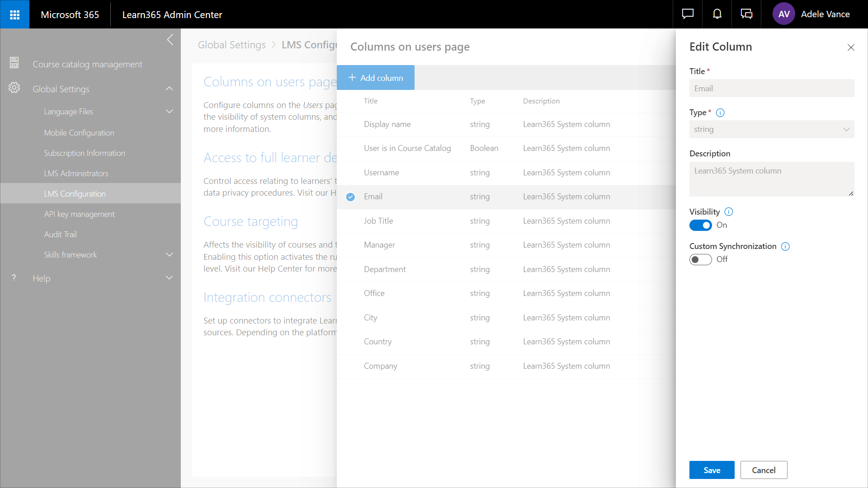Click the Save button

(712, 470)
